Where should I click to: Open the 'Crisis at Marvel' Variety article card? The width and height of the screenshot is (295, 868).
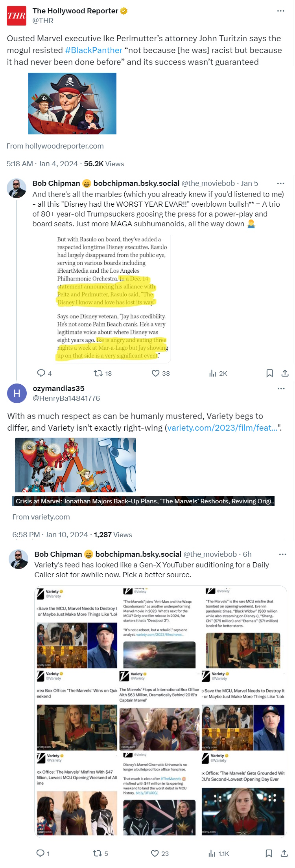point(143,501)
